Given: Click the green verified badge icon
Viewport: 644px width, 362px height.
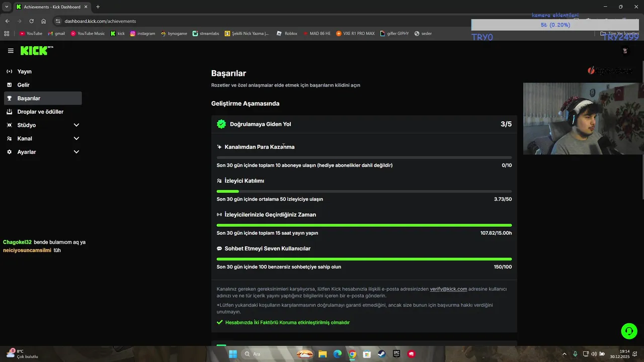Looking at the screenshot, I should [x=221, y=124].
